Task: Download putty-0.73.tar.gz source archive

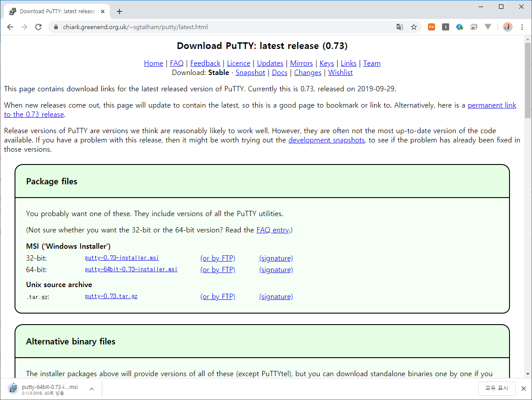Action: click(111, 296)
